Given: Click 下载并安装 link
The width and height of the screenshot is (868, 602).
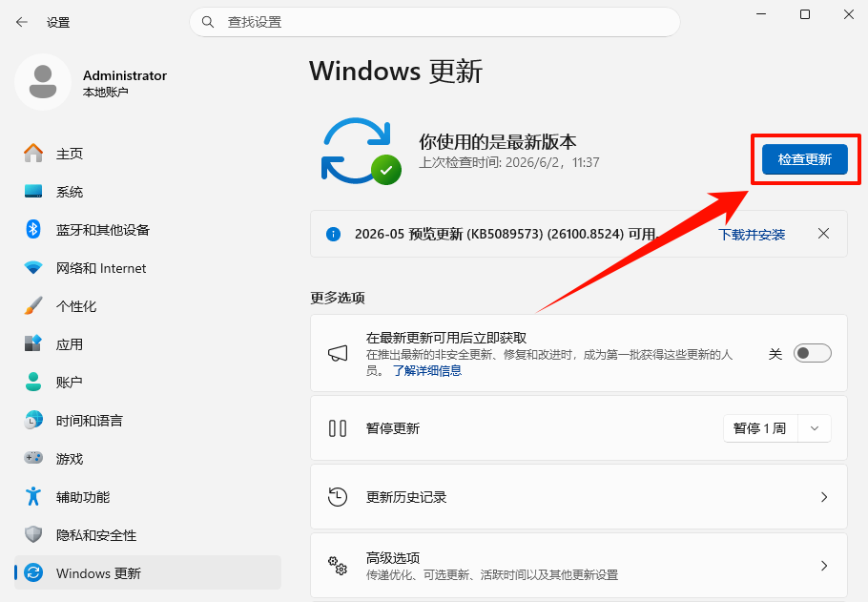Looking at the screenshot, I should [x=752, y=235].
